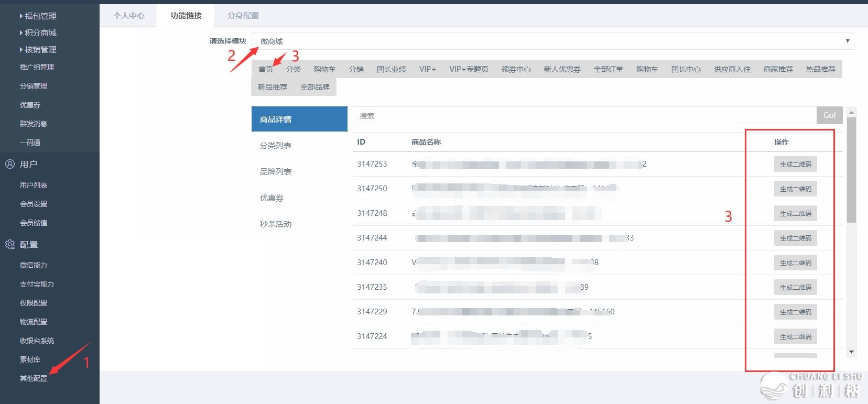
Task: Select the 领券中心 link button
Action: coord(516,69)
